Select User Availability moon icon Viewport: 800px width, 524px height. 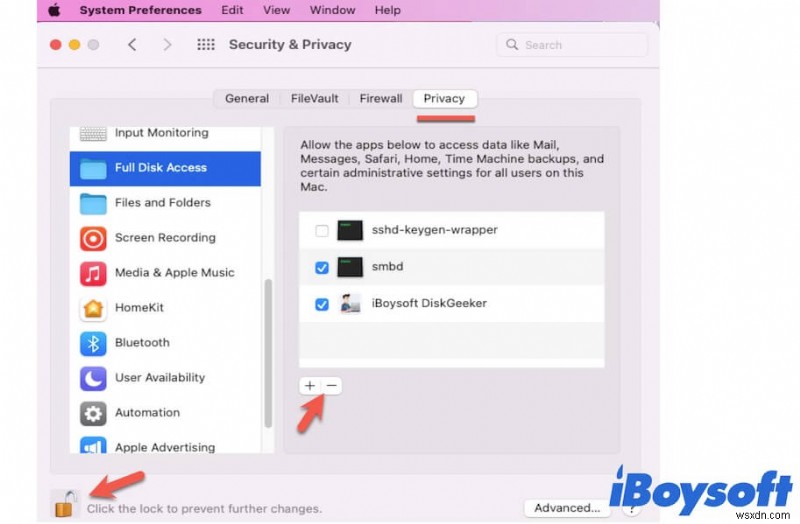(x=93, y=379)
